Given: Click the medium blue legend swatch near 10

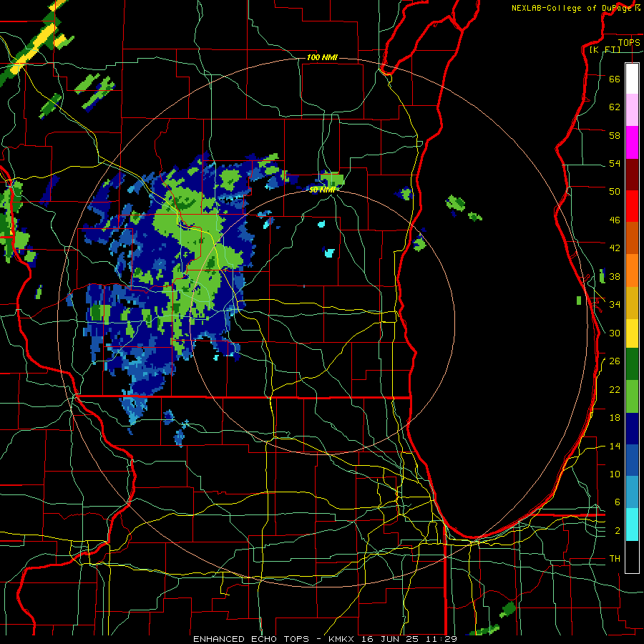Looking at the screenshot, I should (632, 460).
